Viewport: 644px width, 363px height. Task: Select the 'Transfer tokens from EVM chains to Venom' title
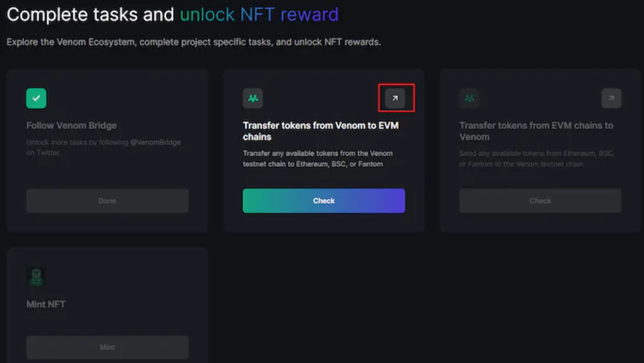coord(536,131)
